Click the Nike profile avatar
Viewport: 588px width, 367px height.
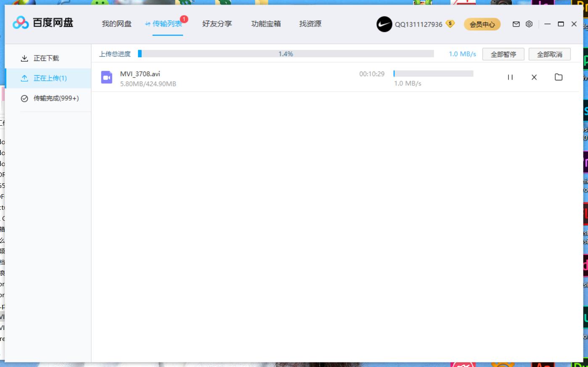click(x=384, y=24)
